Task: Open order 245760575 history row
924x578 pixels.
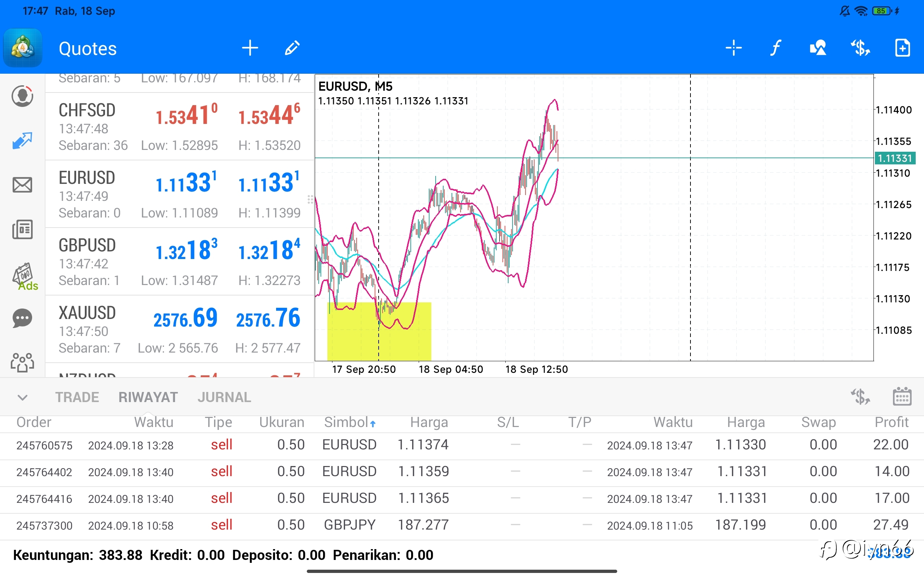Action: tap(462, 446)
